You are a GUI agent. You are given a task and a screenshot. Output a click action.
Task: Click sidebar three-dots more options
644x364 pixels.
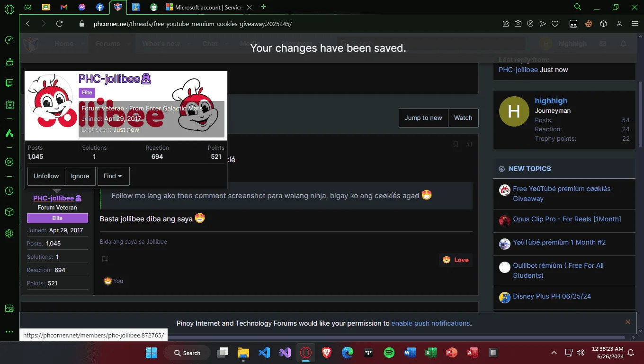tap(9, 332)
